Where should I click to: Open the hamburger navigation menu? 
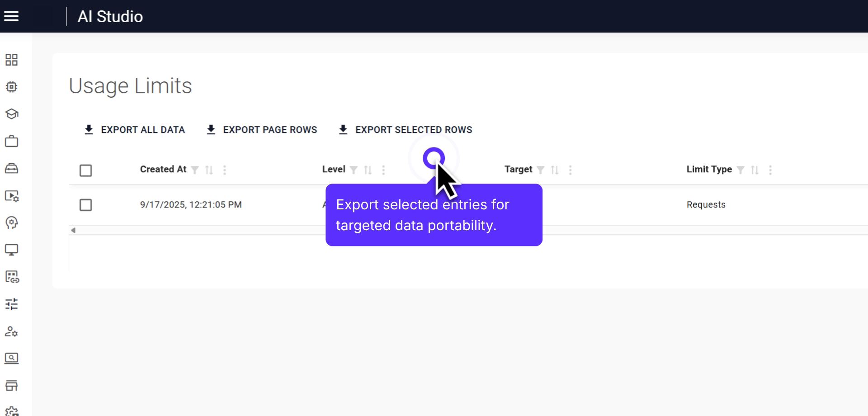coord(11,16)
